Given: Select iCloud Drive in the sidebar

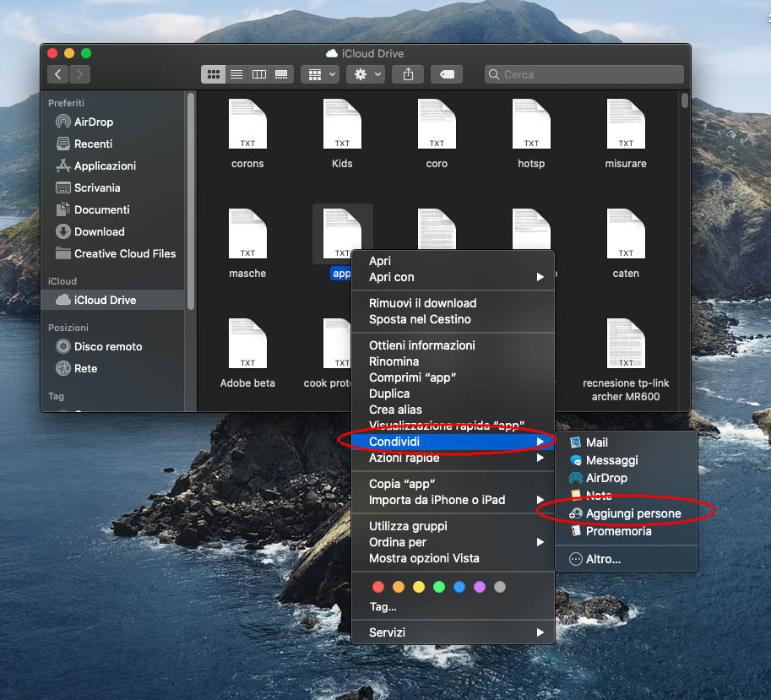Looking at the screenshot, I should (x=113, y=300).
